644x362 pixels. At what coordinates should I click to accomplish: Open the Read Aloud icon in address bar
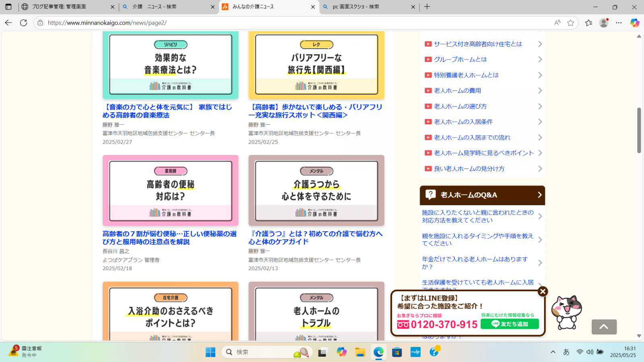557,23
